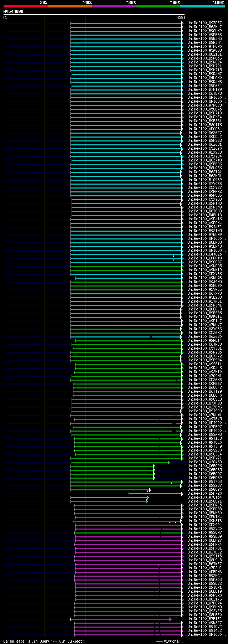Viewport: 228px width, 644px height.
Task: Click the UniRef100_B9P856 label
Action: pos(204,58)
